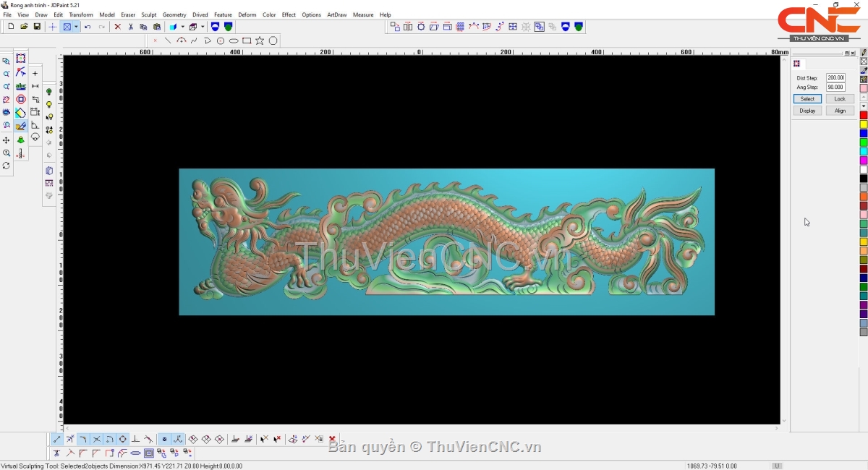Image resolution: width=868 pixels, height=470 pixels.
Task: Click the open folder icon
Action: 24,27
